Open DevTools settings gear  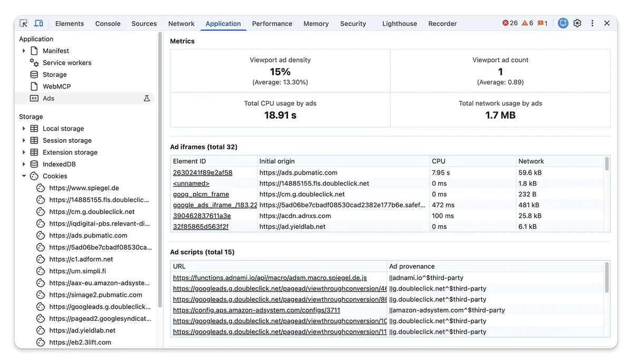click(x=577, y=23)
